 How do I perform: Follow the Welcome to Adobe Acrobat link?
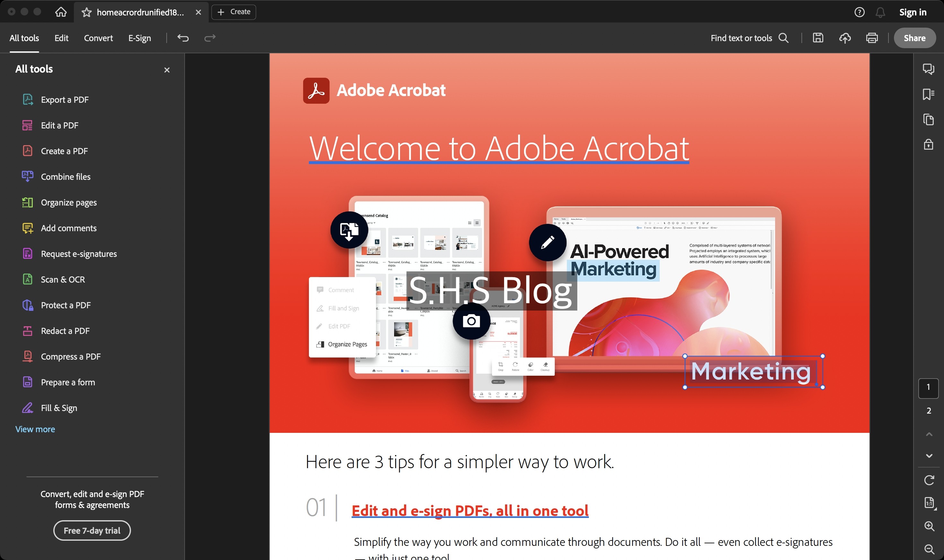coord(499,149)
